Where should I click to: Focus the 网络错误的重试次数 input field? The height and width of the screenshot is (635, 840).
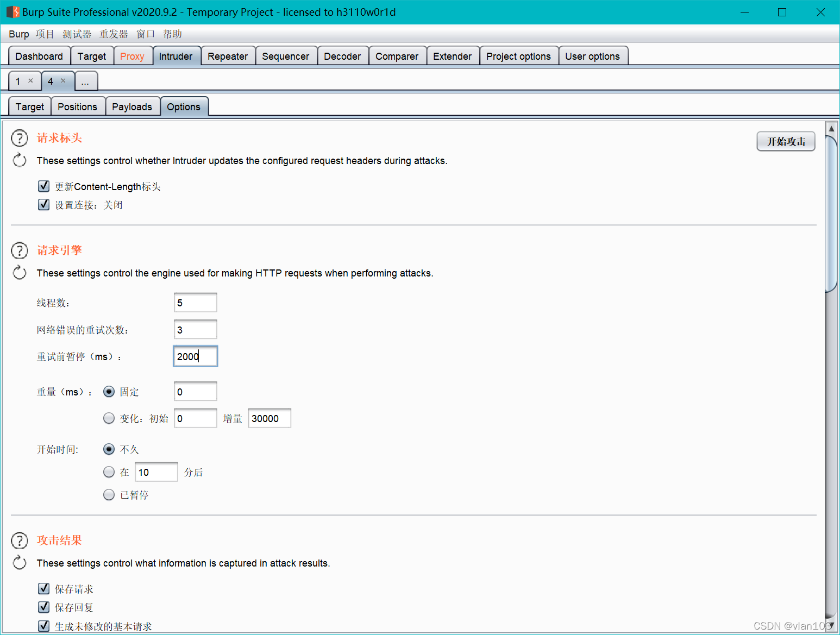(196, 330)
